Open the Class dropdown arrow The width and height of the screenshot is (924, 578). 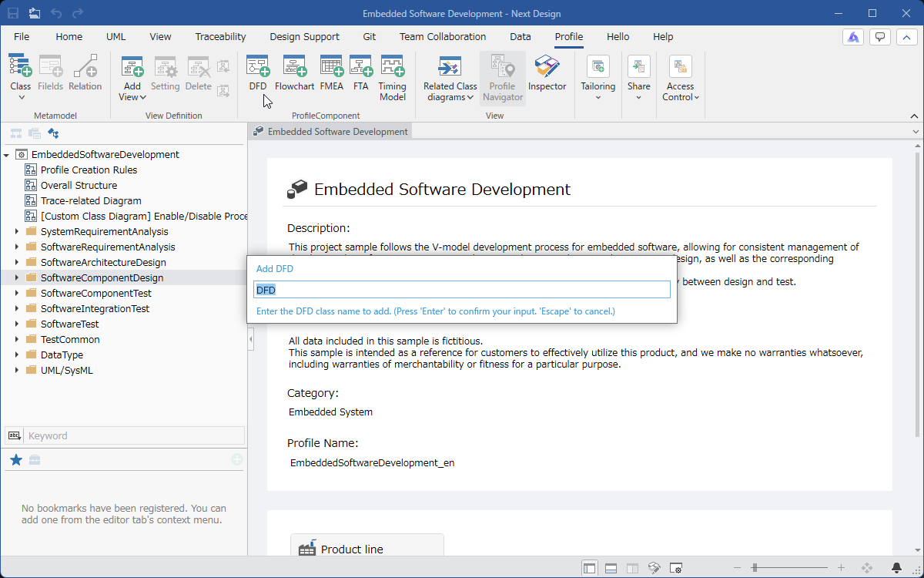pyautogui.click(x=21, y=97)
